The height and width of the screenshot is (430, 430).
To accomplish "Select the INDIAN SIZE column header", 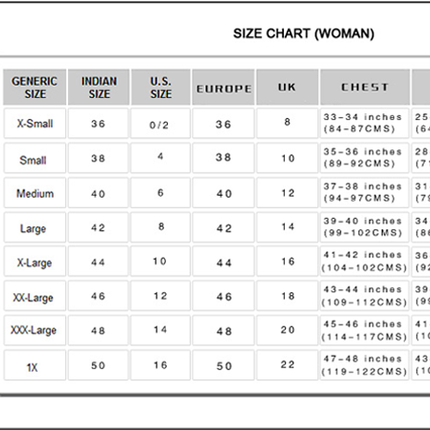I will [99, 87].
